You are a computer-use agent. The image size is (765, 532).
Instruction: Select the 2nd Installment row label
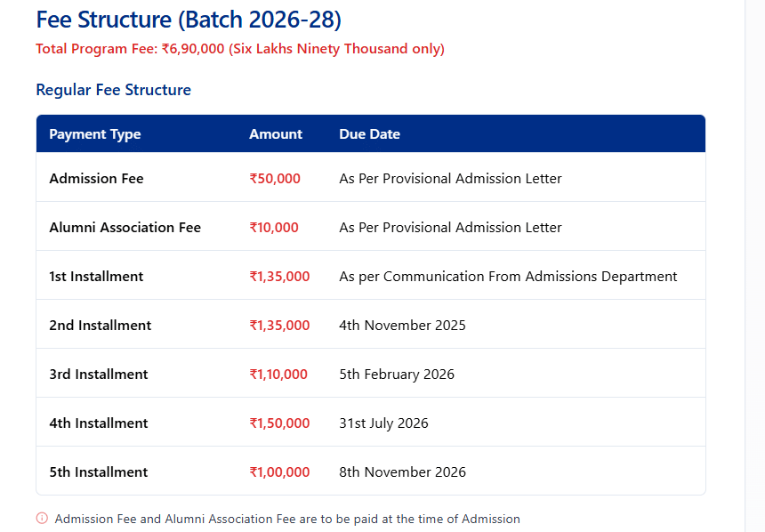click(100, 326)
